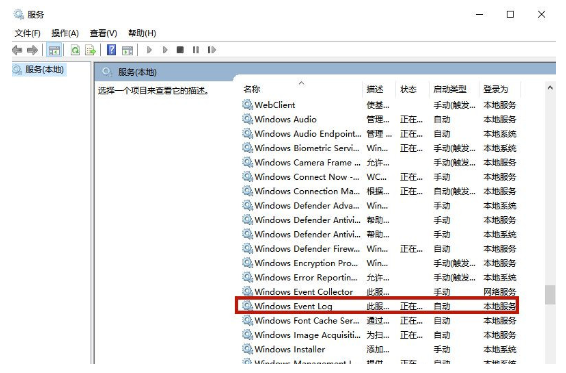Select the Windows Defender Adva... service name
The height and width of the screenshot is (373, 566).
click(307, 205)
